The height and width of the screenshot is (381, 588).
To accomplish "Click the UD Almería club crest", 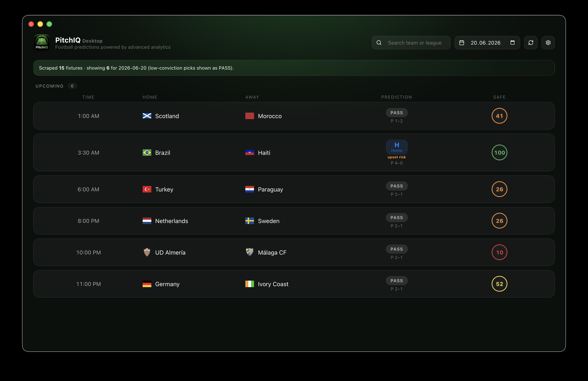I will pyautogui.click(x=147, y=252).
